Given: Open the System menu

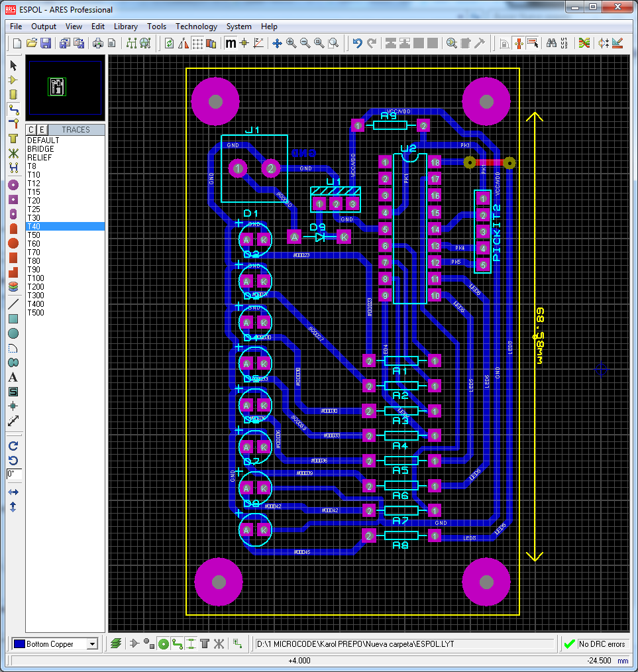Looking at the screenshot, I should (x=239, y=27).
